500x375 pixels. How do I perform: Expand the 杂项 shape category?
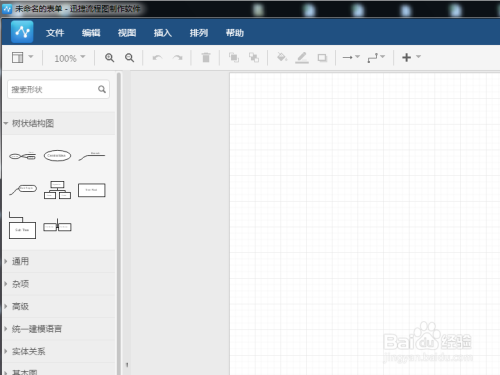click(59, 284)
